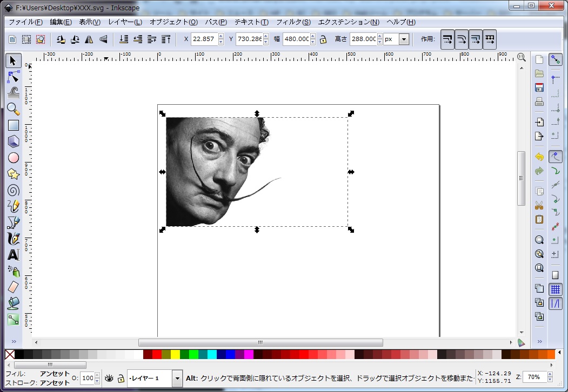Click the X coordinate input field
This screenshot has height=392, width=568.
coord(204,39)
